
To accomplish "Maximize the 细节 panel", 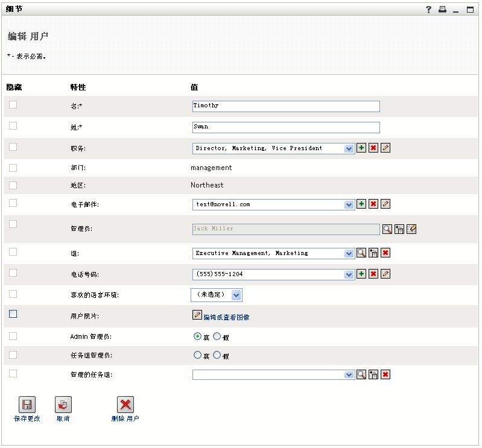I will click(470, 10).
